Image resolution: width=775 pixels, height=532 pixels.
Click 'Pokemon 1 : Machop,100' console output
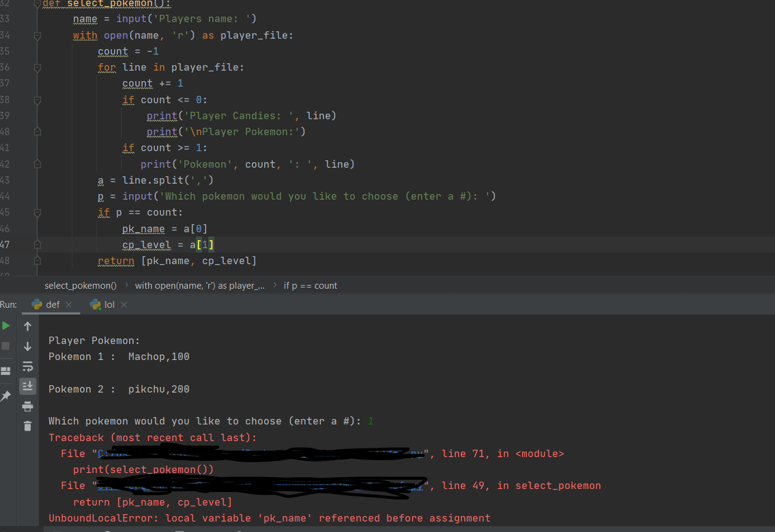[119, 357]
